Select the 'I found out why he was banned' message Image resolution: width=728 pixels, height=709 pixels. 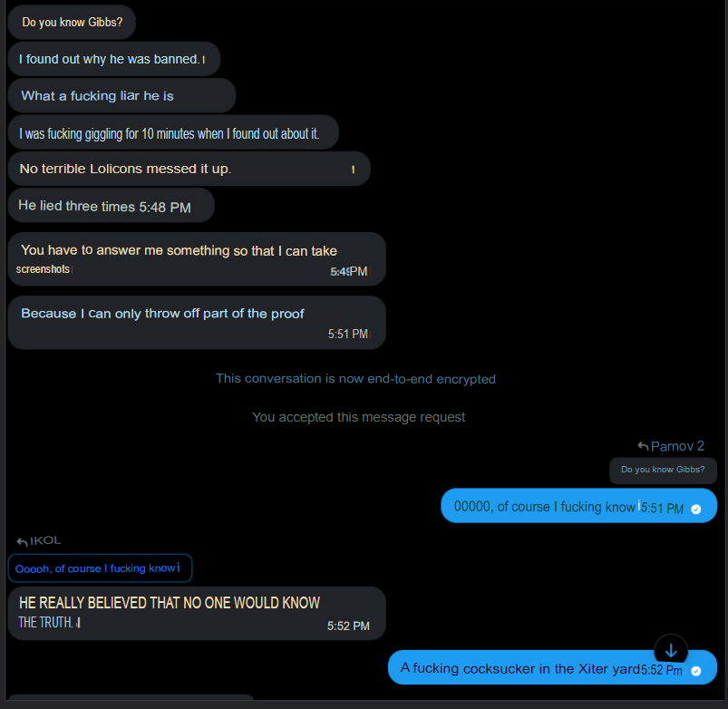113,59
